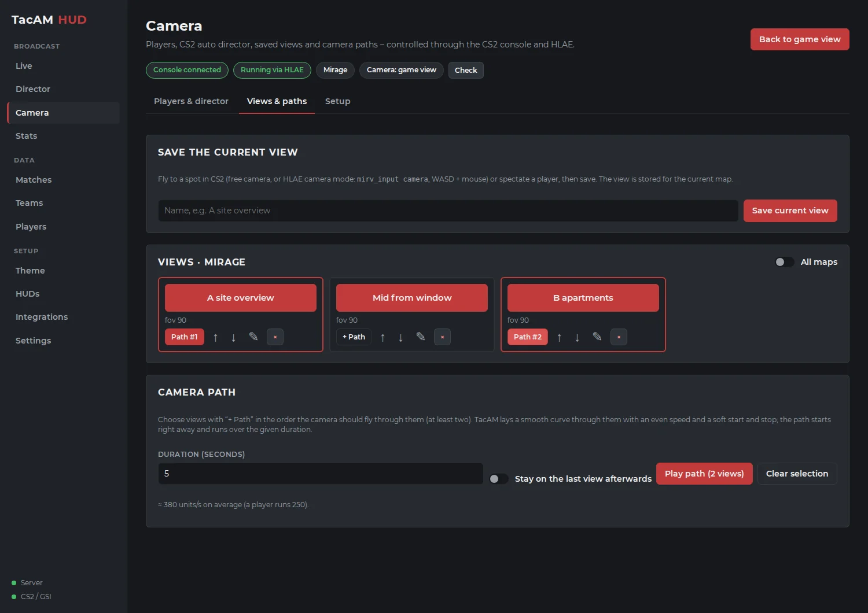The height and width of the screenshot is (613, 868).
Task: Open Live in the sidebar
Action: tap(64, 66)
